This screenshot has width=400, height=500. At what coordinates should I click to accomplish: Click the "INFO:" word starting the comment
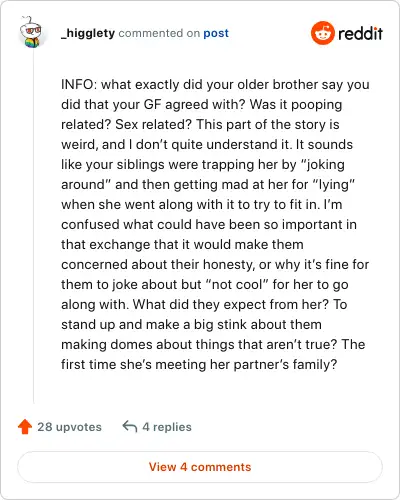79,84
